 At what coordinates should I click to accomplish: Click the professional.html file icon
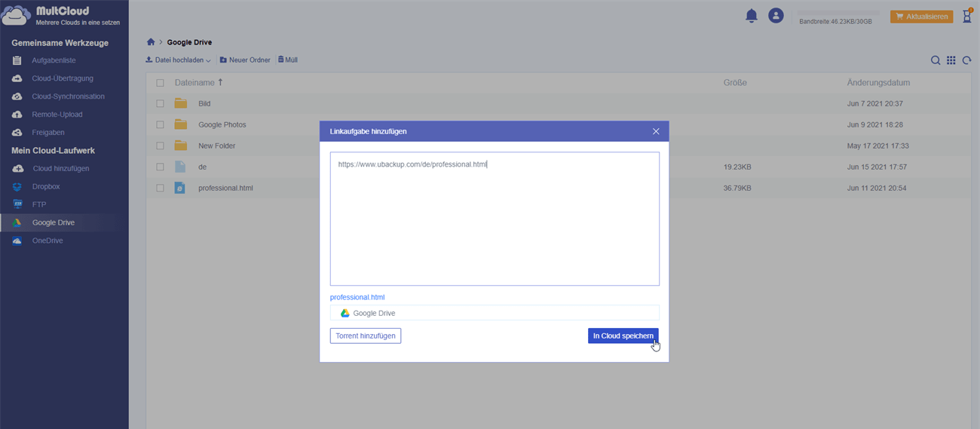(180, 188)
